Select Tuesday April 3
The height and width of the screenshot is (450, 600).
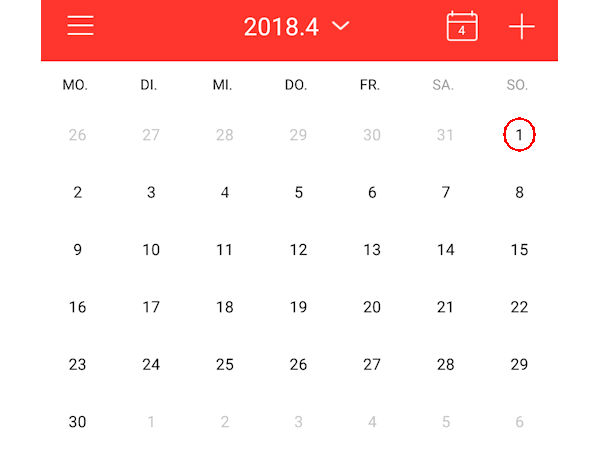[x=151, y=192]
